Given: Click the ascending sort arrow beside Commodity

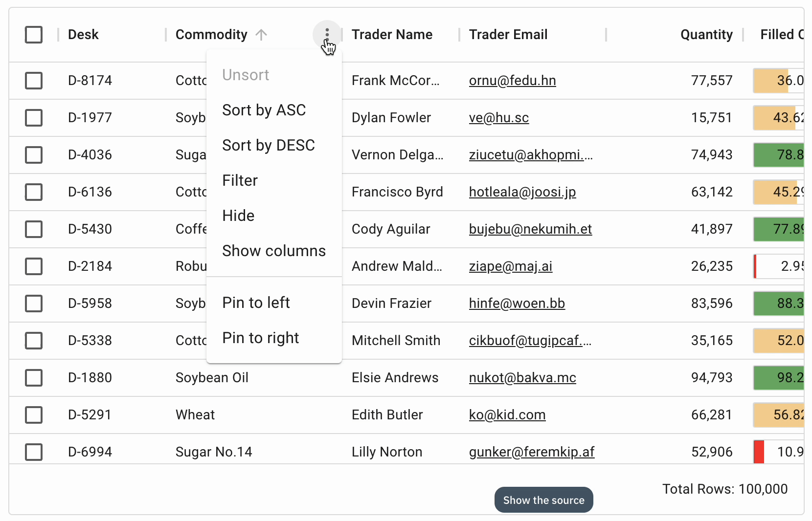Looking at the screenshot, I should [x=261, y=35].
